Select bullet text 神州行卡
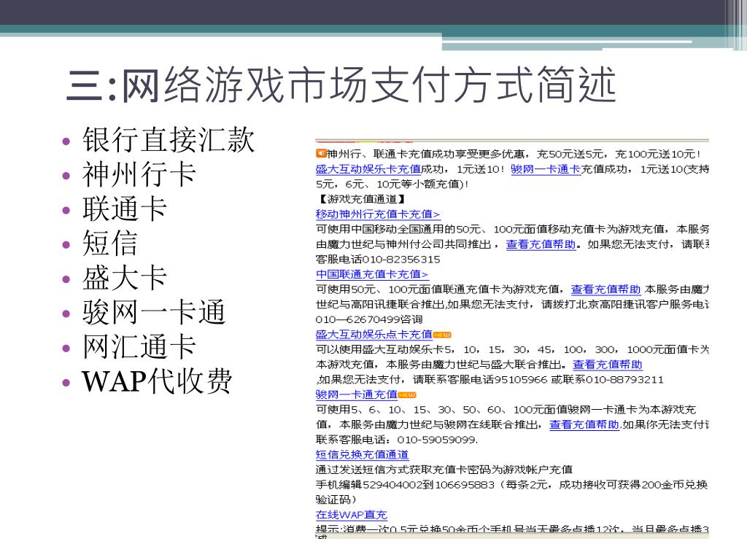 [x=139, y=174]
